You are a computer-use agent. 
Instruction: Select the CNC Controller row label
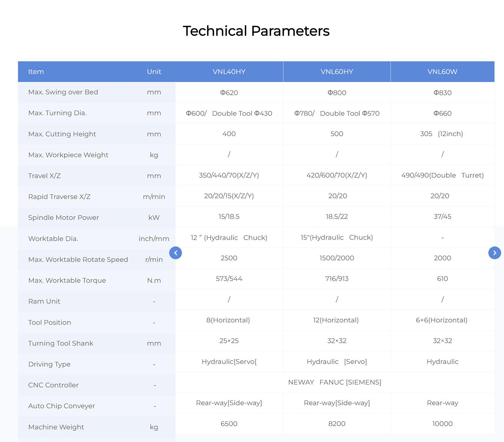click(53, 385)
